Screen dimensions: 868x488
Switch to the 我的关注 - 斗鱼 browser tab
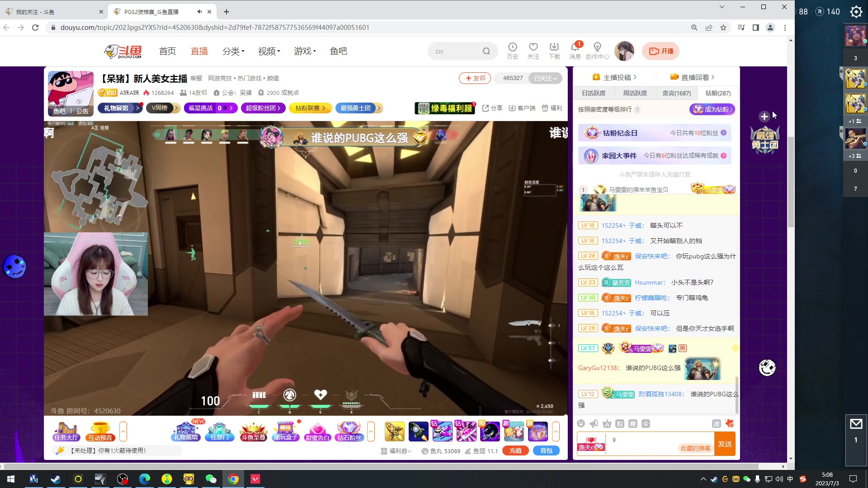click(x=54, y=12)
